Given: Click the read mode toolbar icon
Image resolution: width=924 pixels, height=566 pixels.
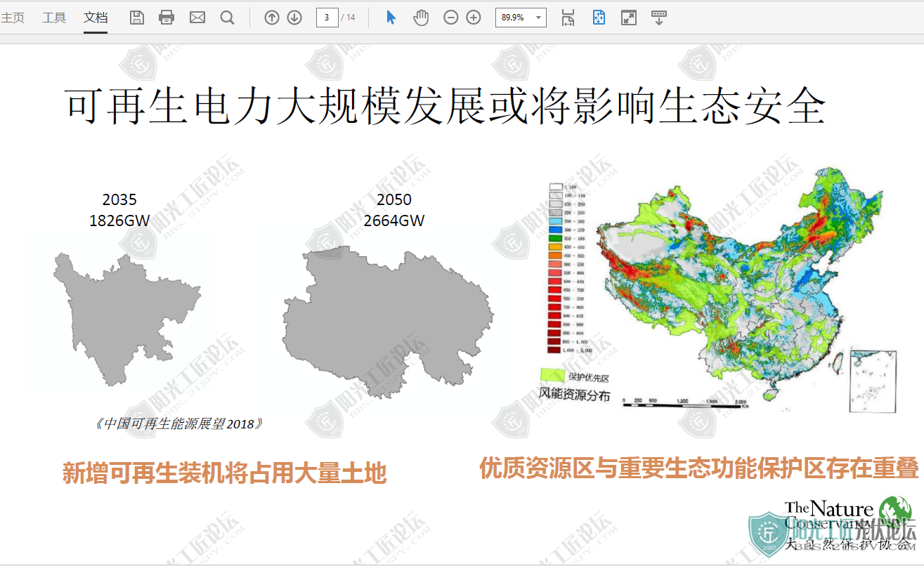Looking at the screenshot, I should pyautogui.click(x=658, y=18).
